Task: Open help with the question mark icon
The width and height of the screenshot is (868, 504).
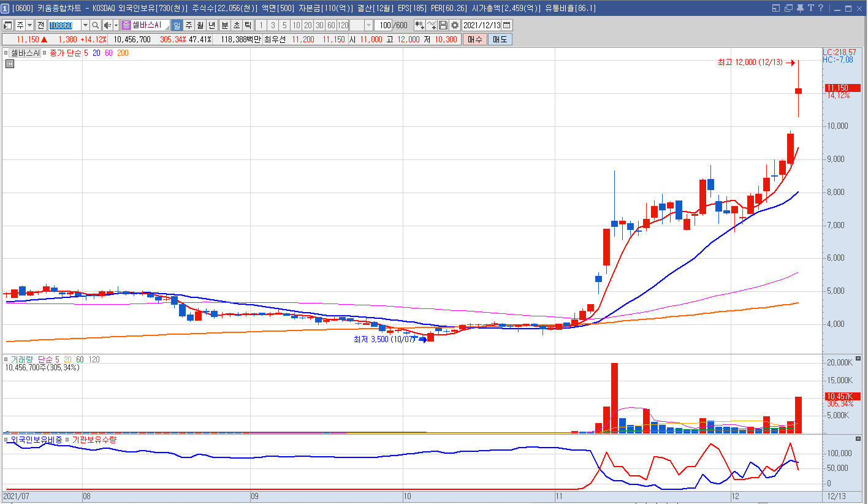Action: pyautogui.click(x=820, y=8)
